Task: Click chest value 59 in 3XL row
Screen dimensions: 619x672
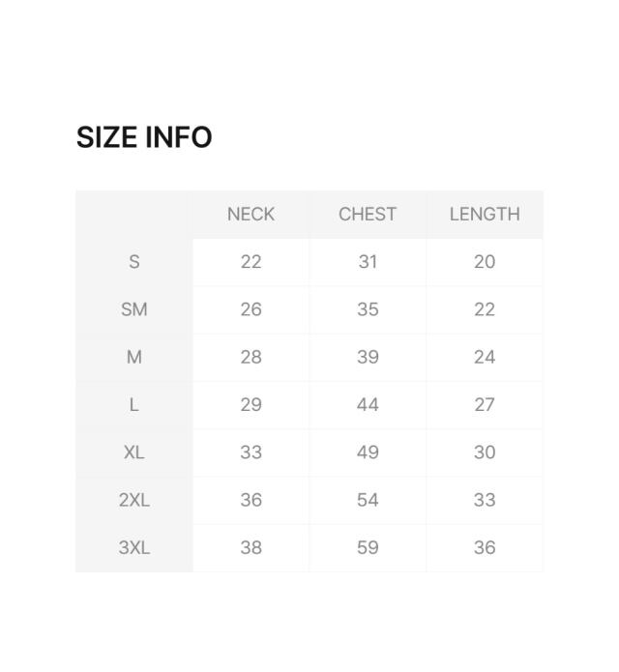Action: click(368, 547)
